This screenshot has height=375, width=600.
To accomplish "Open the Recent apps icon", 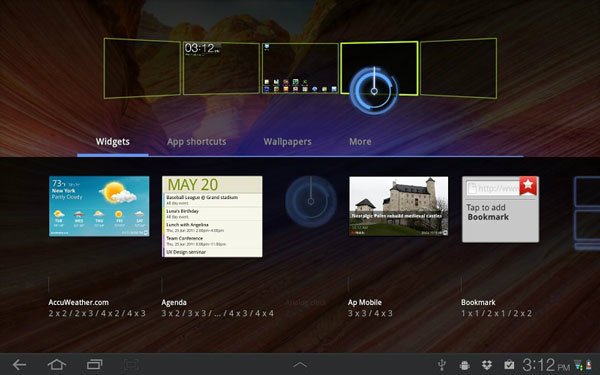I will 95,364.
